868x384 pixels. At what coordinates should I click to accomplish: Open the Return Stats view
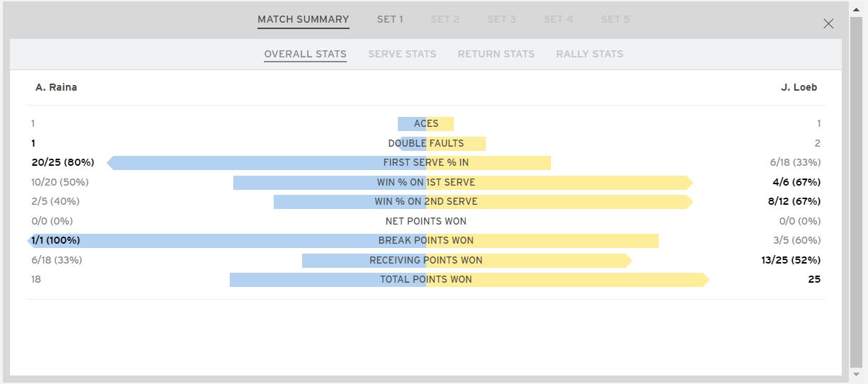(x=496, y=54)
